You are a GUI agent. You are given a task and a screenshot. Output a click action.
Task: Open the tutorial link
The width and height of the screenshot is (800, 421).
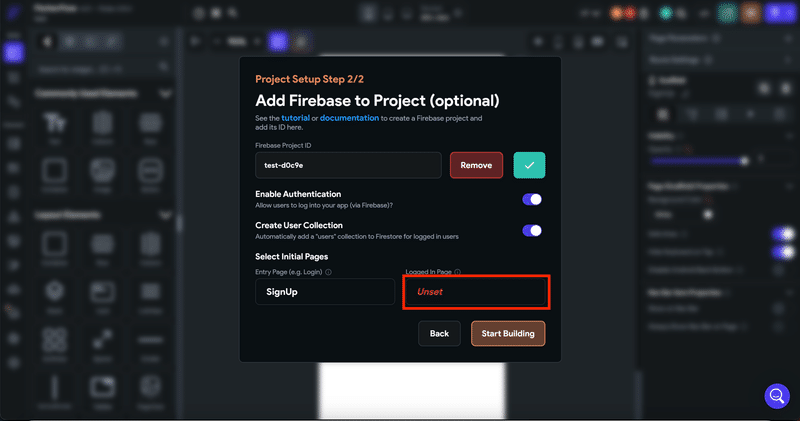tap(295, 118)
